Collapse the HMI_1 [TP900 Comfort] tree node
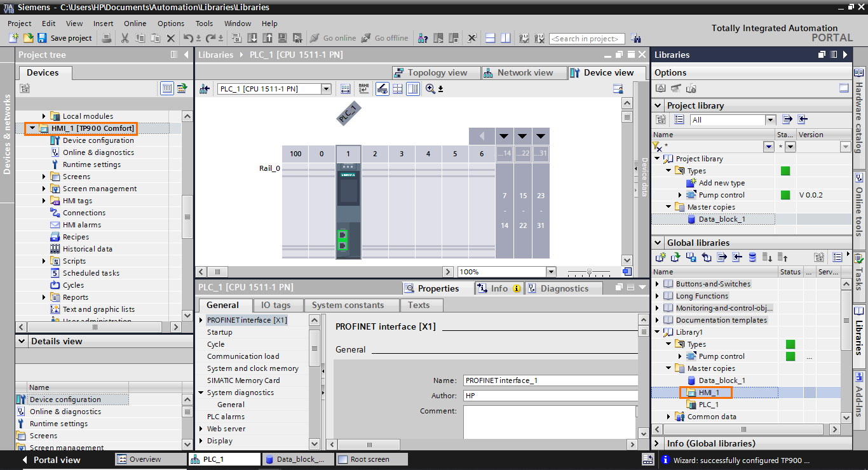The height and width of the screenshot is (470, 868). [32, 128]
